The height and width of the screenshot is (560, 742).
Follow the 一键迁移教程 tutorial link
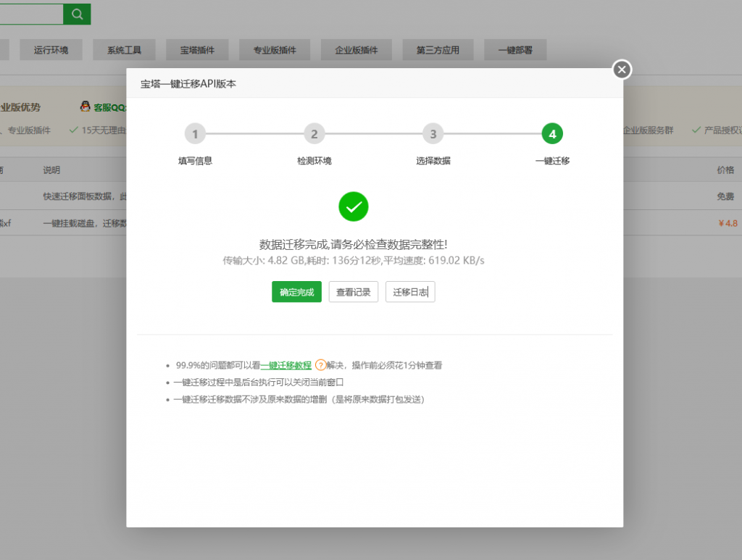coord(287,366)
